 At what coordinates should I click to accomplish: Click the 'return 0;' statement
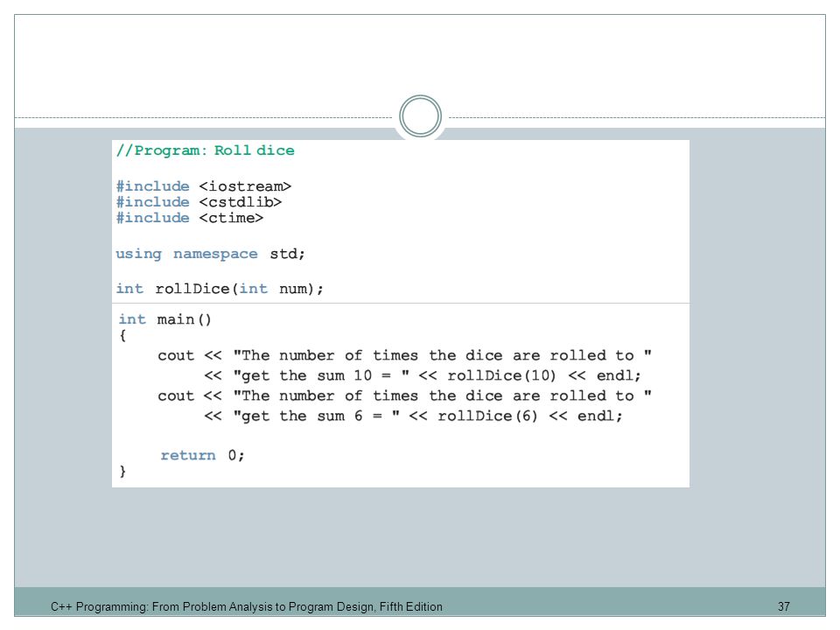202,455
